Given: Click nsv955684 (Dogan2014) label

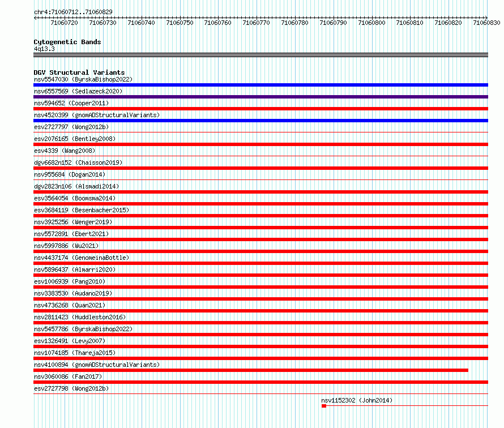Looking at the screenshot, I should [x=70, y=174].
